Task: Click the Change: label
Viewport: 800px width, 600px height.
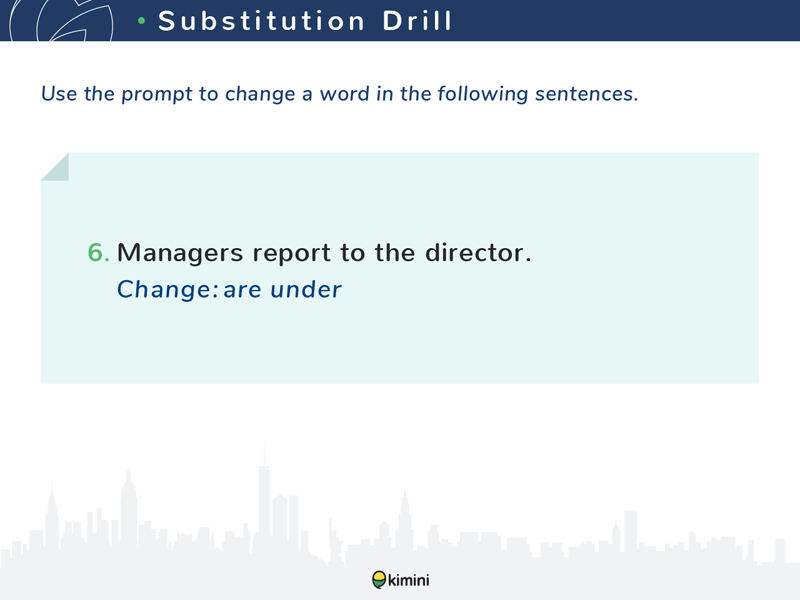Action: coord(168,290)
